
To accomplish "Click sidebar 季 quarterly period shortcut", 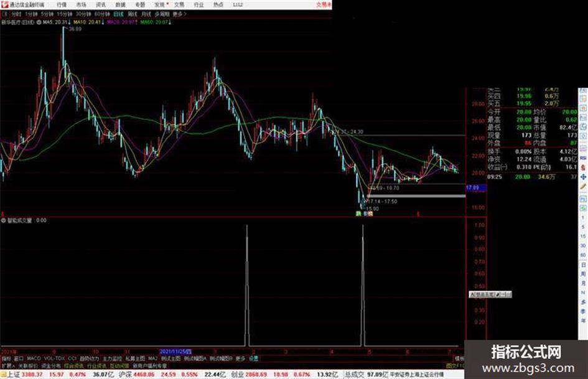I will (583, 311).
